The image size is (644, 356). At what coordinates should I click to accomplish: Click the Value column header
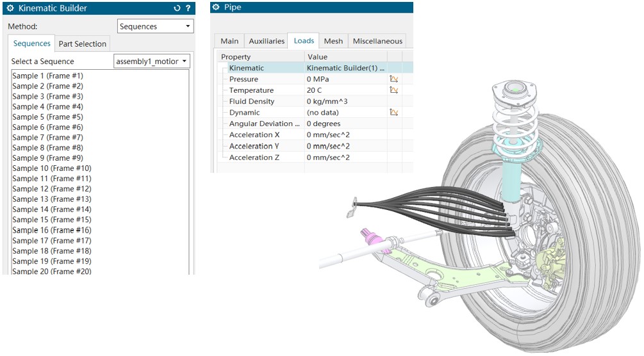point(346,56)
